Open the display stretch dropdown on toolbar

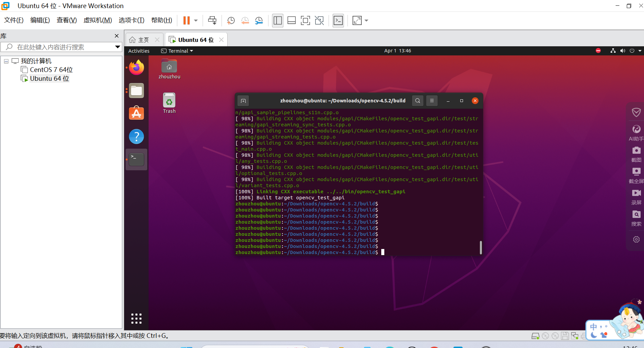tap(366, 20)
